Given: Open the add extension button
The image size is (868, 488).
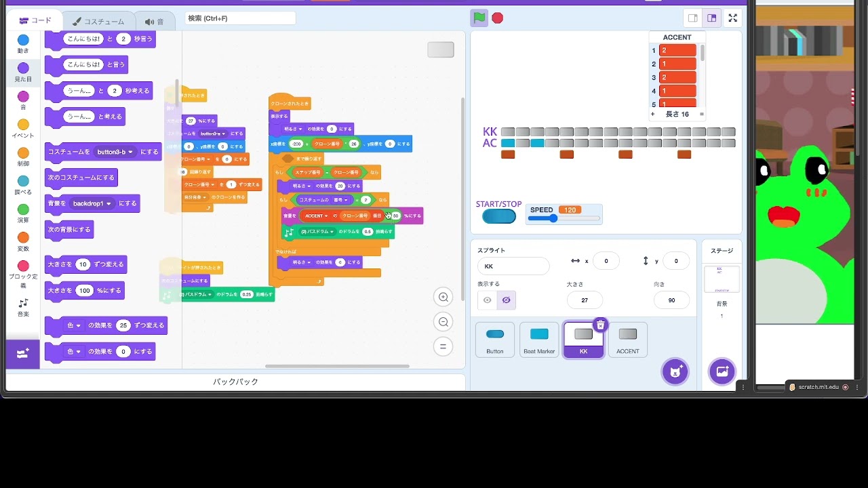Looking at the screenshot, I should tap(22, 354).
